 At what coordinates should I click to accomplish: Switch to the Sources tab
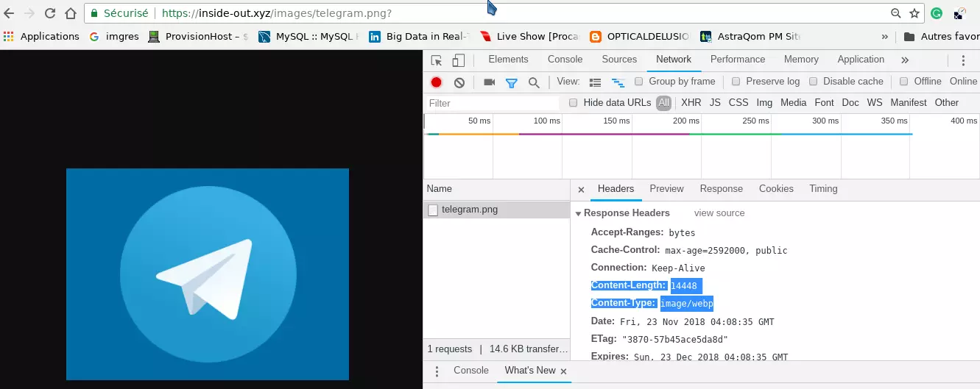tap(619, 60)
